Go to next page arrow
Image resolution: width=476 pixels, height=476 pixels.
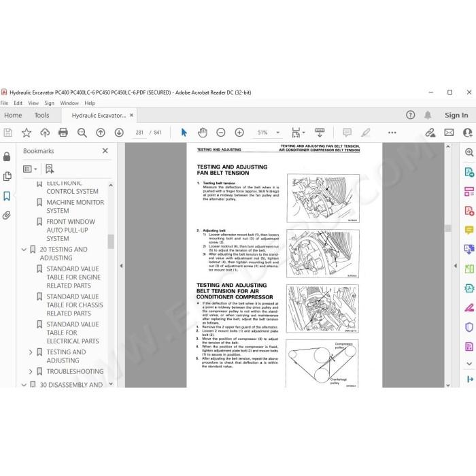point(119,133)
